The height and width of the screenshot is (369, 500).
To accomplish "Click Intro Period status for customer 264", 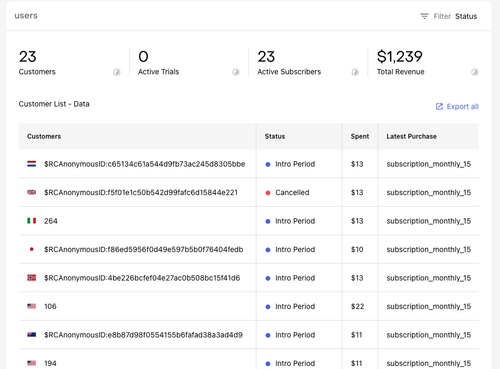I will [x=295, y=221].
